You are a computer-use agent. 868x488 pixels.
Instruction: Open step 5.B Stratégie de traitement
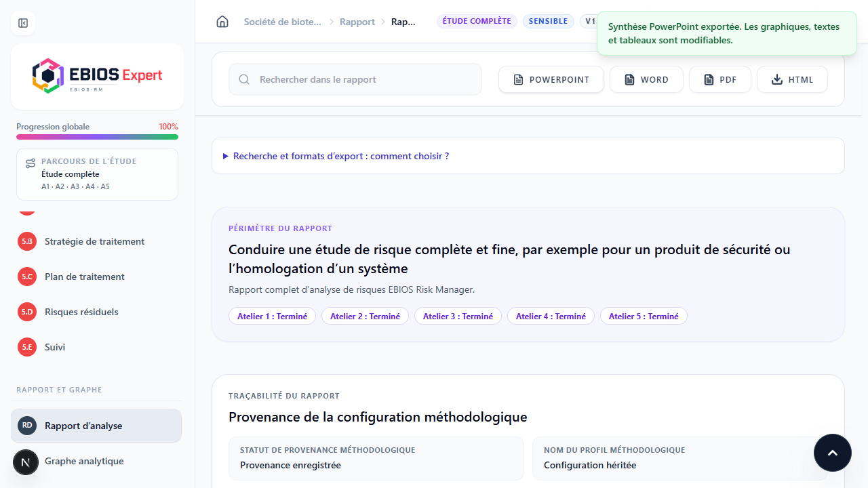coord(96,241)
